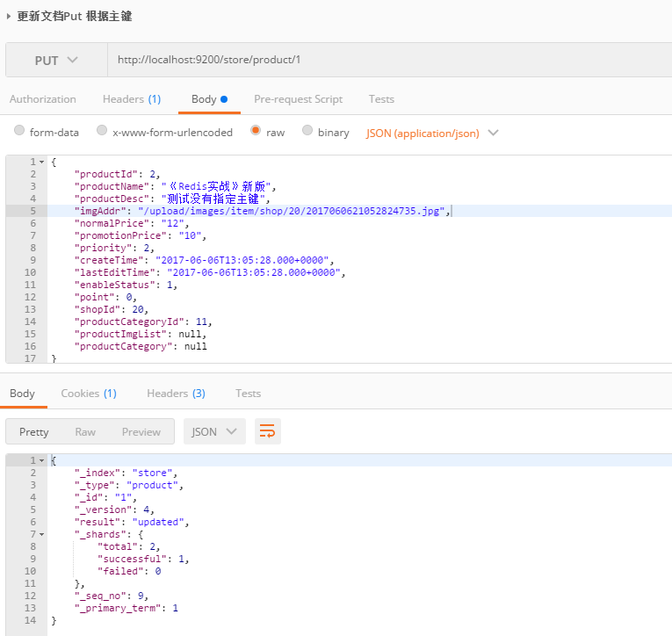The width and height of the screenshot is (672, 636).
Task: Click the wrap lines icon in response
Action: coord(268,431)
